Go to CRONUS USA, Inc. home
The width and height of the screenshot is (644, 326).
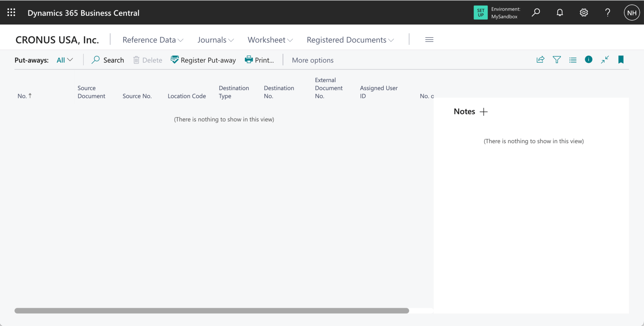click(x=57, y=40)
